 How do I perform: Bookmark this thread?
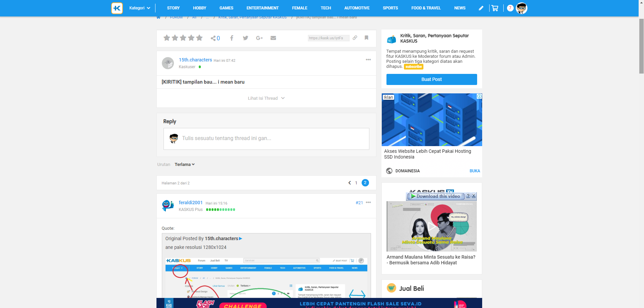(x=366, y=38)
